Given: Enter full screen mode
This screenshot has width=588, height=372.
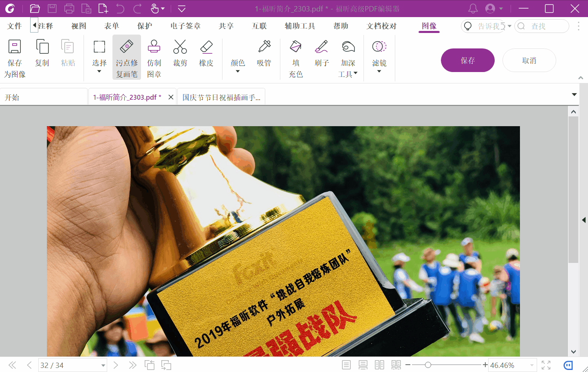Looking at the screenshot, I should click(x=546, y=365).
